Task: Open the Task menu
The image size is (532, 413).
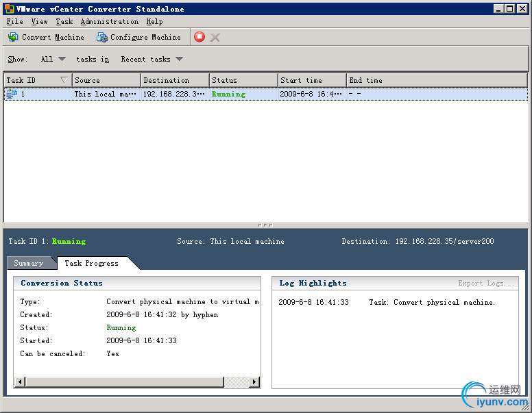Action: [x=64, y=22]
